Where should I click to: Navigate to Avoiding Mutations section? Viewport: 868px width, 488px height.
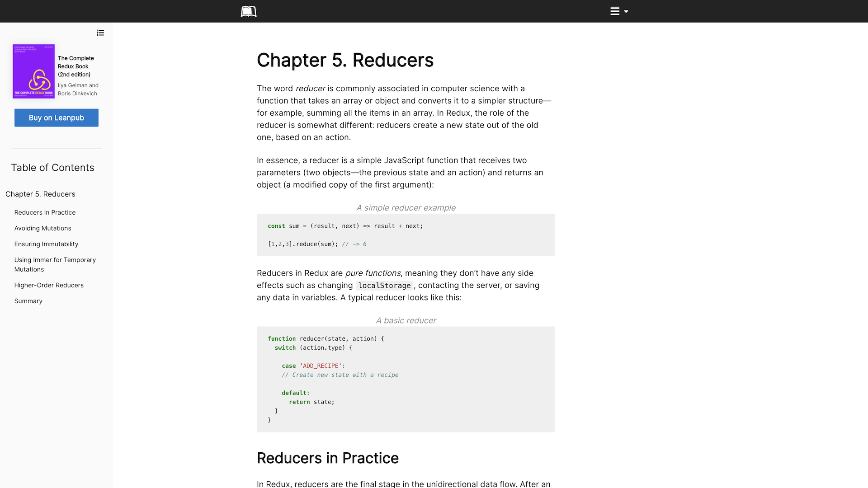click(x=42, y=228)
